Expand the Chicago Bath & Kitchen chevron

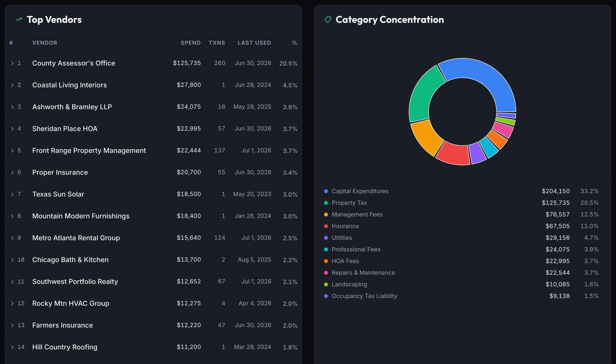[12, 260]
